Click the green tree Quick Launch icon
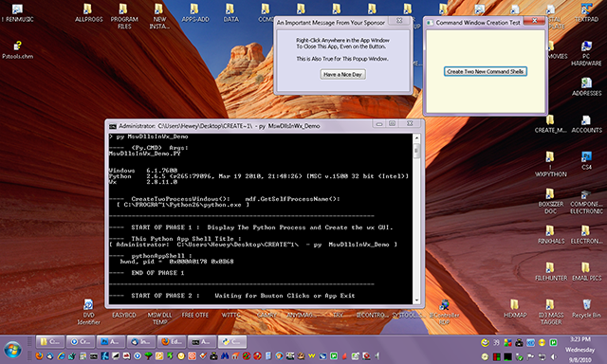 click(x=148, y=355)
